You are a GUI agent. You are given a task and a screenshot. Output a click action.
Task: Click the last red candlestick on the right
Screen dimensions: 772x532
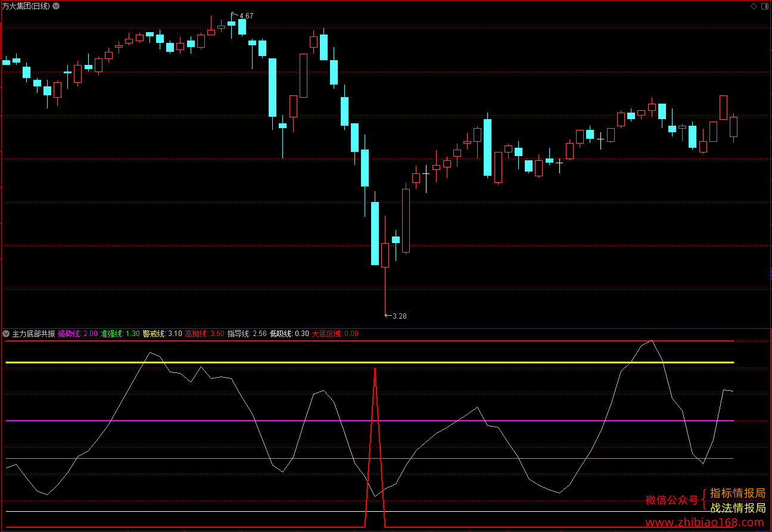pos(733,127)
